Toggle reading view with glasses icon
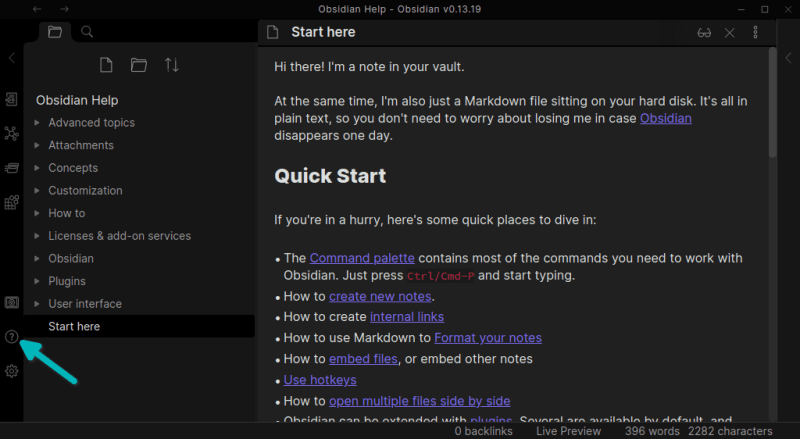 coord(705,32)
